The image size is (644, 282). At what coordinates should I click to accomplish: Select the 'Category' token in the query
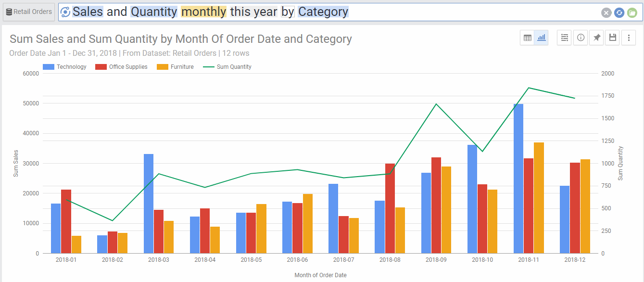pyautogui.click(x=323, y=12)
